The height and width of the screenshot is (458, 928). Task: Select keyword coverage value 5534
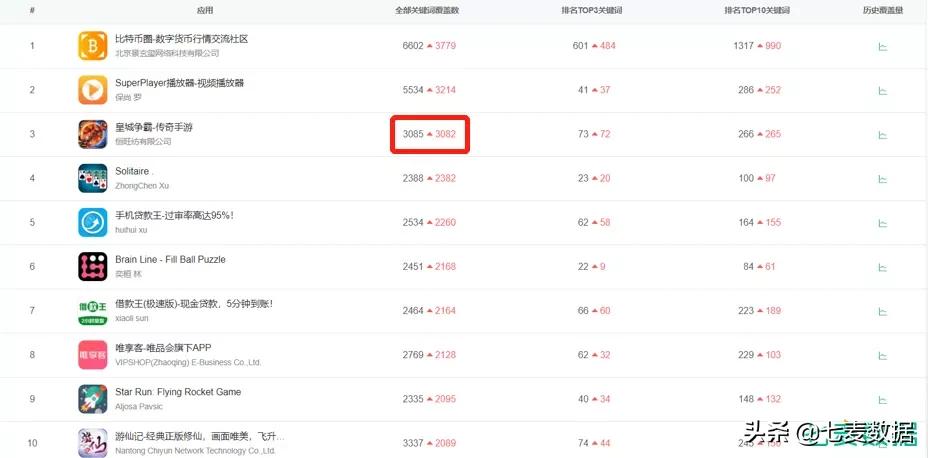413,90
